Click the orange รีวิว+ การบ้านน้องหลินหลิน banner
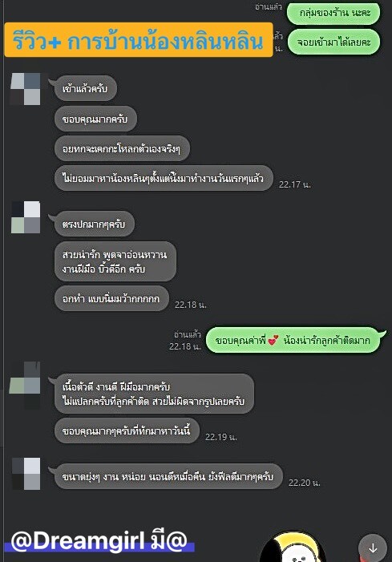 139,40
